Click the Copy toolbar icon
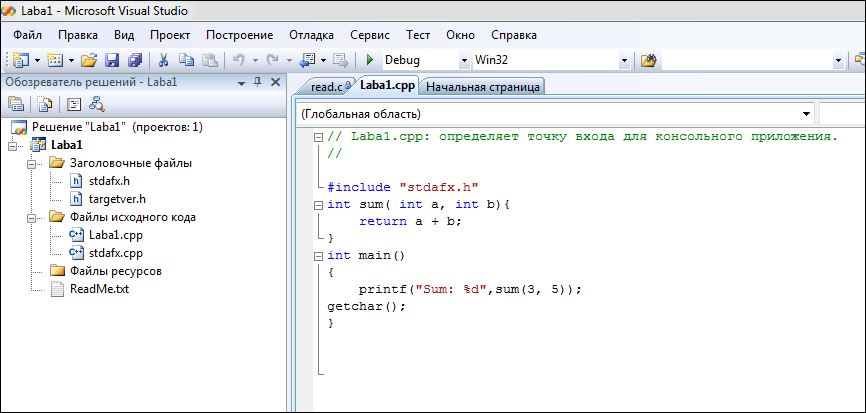 186,60
